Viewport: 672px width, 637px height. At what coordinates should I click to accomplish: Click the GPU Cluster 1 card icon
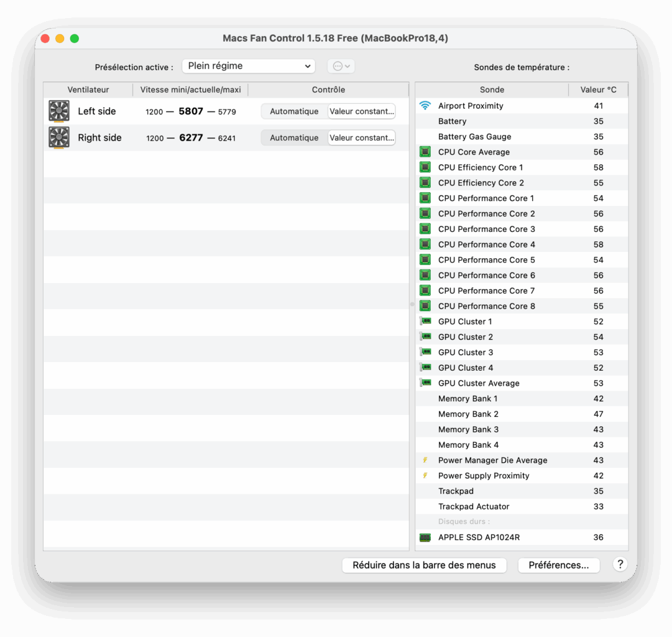coord(425,321)
